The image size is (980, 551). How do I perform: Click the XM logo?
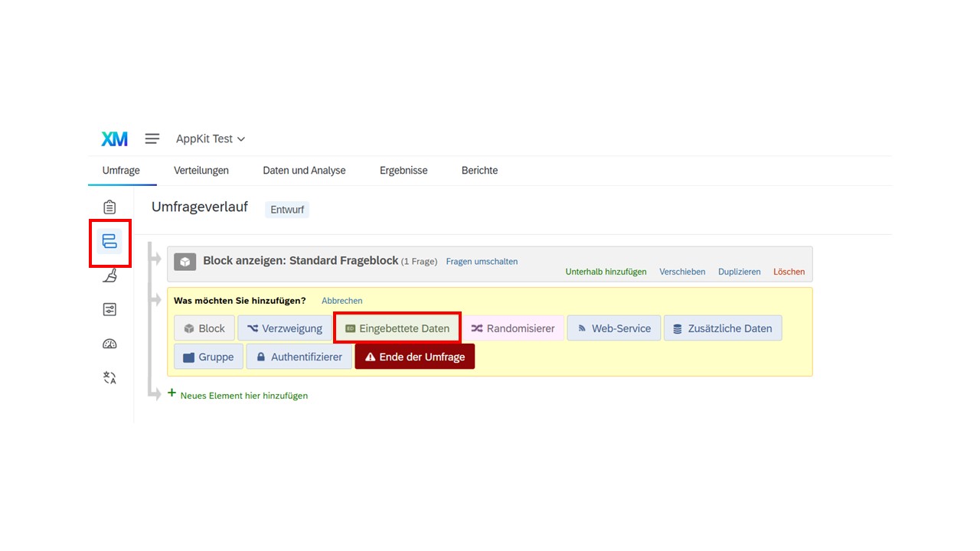pyautogui.click(x=115, y=139)
